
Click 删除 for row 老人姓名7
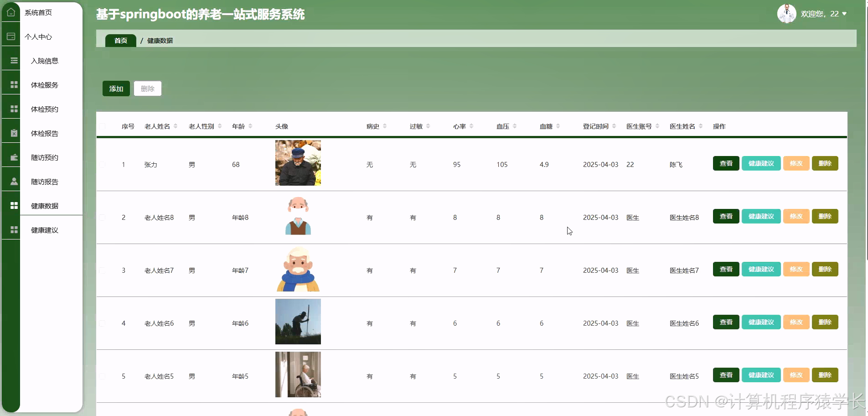pos(825,269)
